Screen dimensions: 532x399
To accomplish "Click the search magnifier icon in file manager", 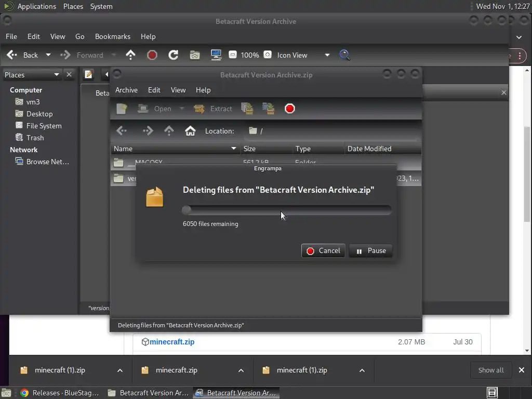I will [345, 55].
